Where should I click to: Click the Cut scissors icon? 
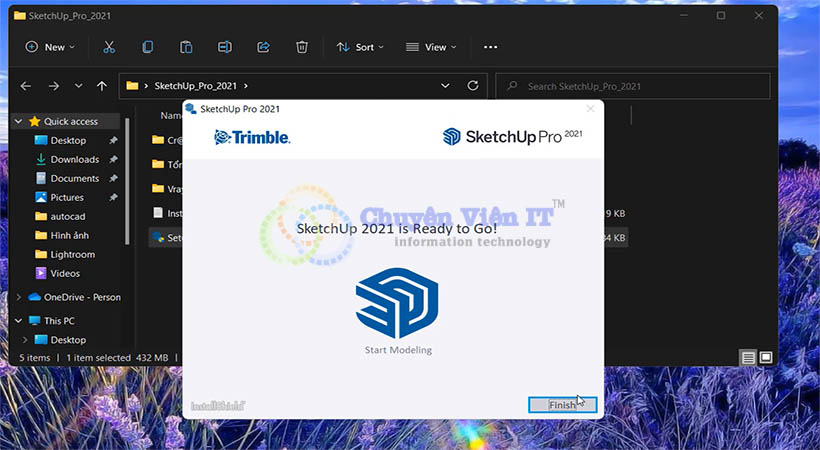(109, 47)
